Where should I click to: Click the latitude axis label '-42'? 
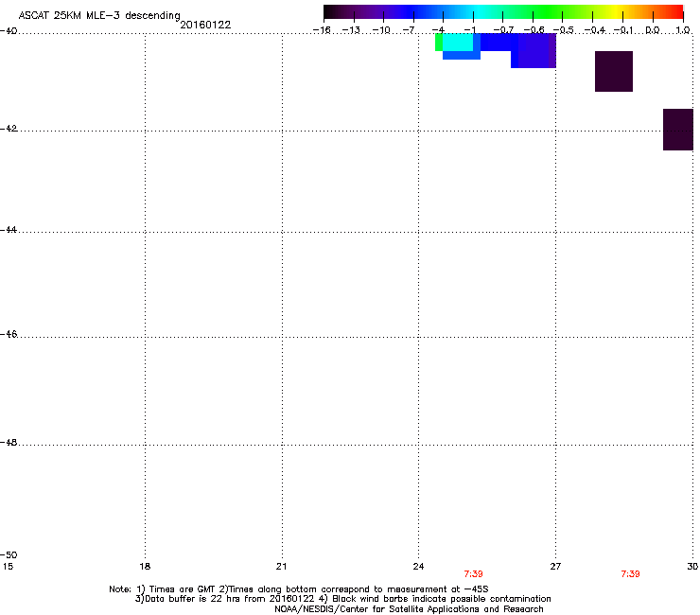click(x=9, y=129)
